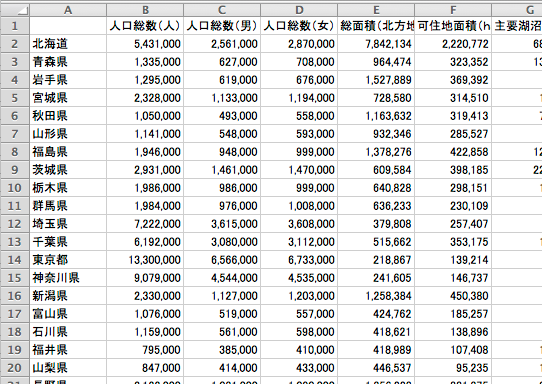Select cell 福島県
The image size is (542, 384).
click(68, 152)
